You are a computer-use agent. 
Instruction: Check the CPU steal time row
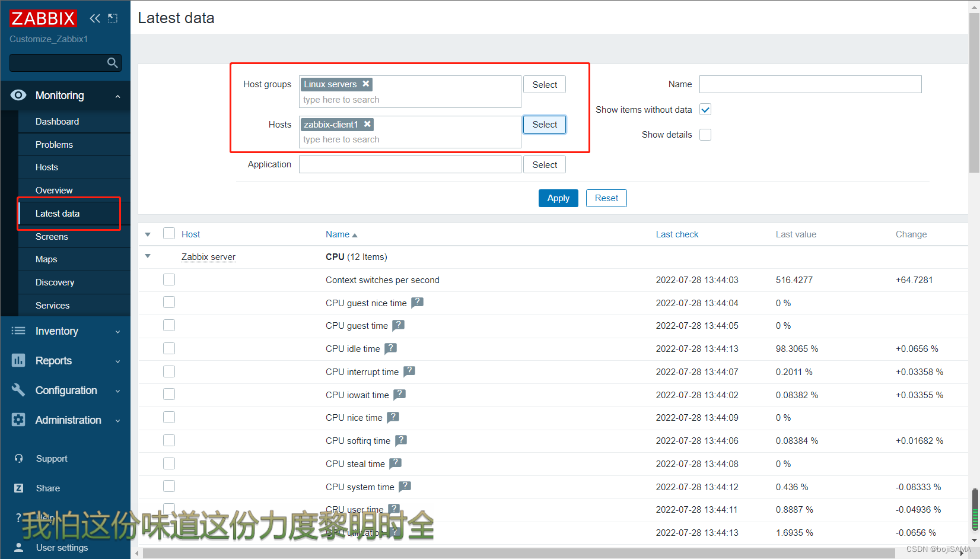(169, 463)
